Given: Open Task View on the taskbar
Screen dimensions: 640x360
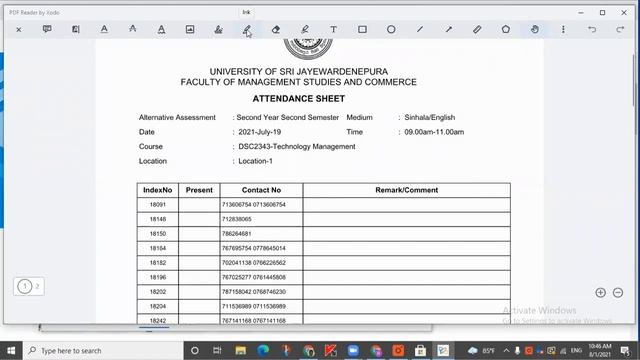Looking at the screenshot, I should click(x=217, y=351).
